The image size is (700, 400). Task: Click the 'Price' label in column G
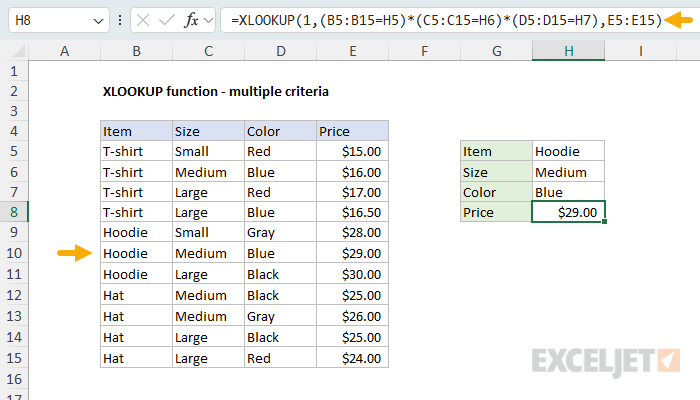[x=496, y=212]
